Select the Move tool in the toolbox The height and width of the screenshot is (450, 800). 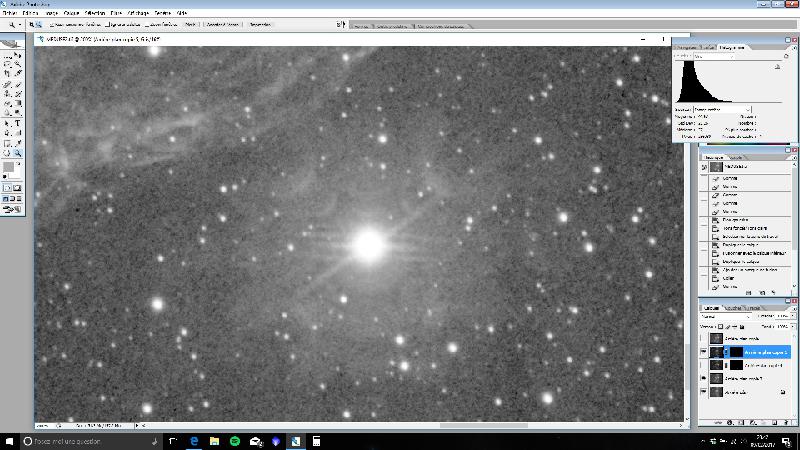pyautogui.click(x=18, y=55)
